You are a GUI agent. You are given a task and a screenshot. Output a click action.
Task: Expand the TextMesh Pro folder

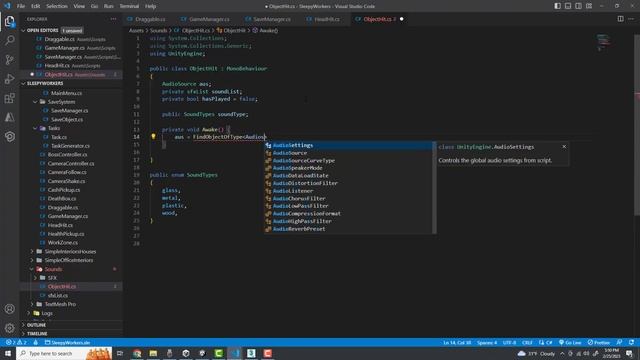coord(32,304)
